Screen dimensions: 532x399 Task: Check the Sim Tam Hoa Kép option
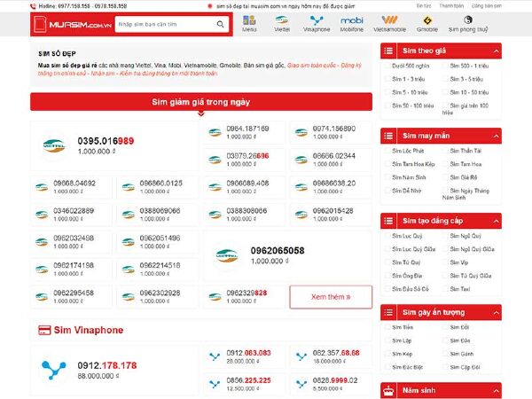pos(387,164)
